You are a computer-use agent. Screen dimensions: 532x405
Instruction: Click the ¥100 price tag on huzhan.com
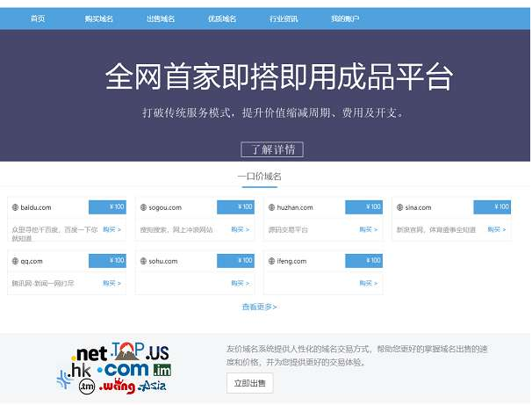(363, 207)
